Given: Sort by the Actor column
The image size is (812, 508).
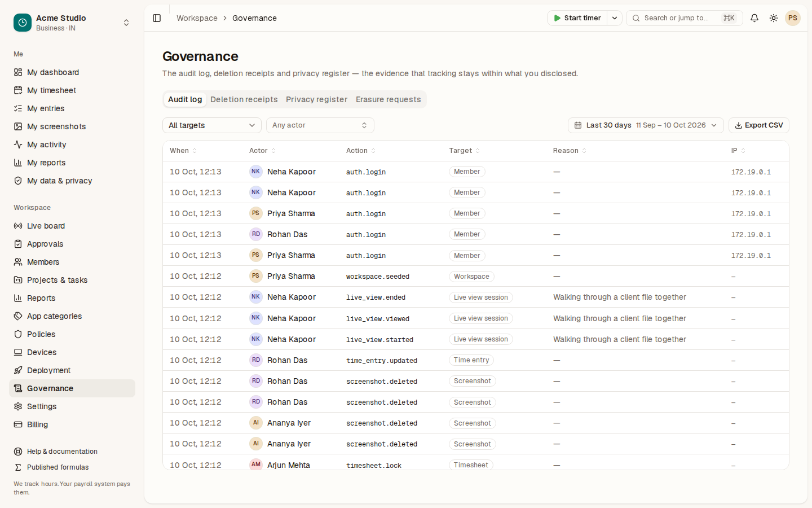Looking at the screenshot, I should [x=262, y=151].
